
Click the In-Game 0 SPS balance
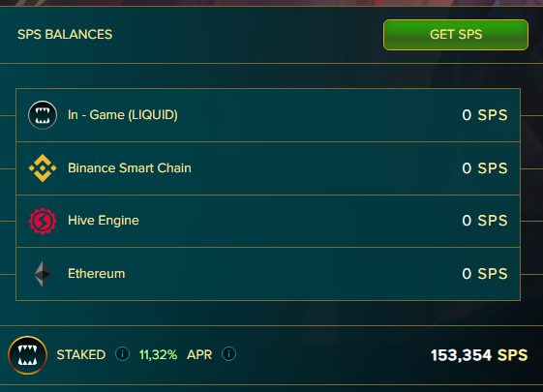click(x=485, y=115)
